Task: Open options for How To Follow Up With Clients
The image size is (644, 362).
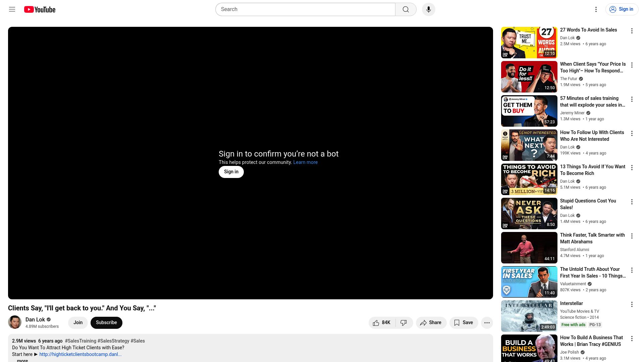Action: [632, 133]
